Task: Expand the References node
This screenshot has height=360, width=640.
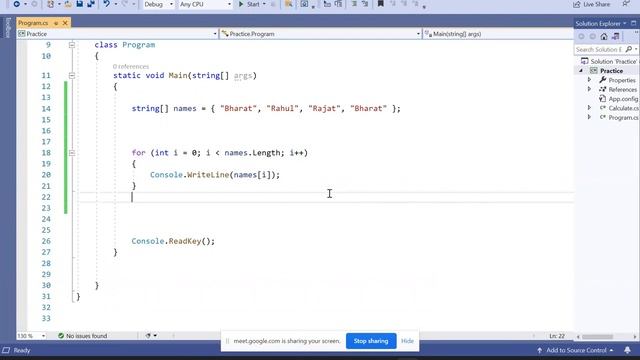Action: click(x=589, y=89)
